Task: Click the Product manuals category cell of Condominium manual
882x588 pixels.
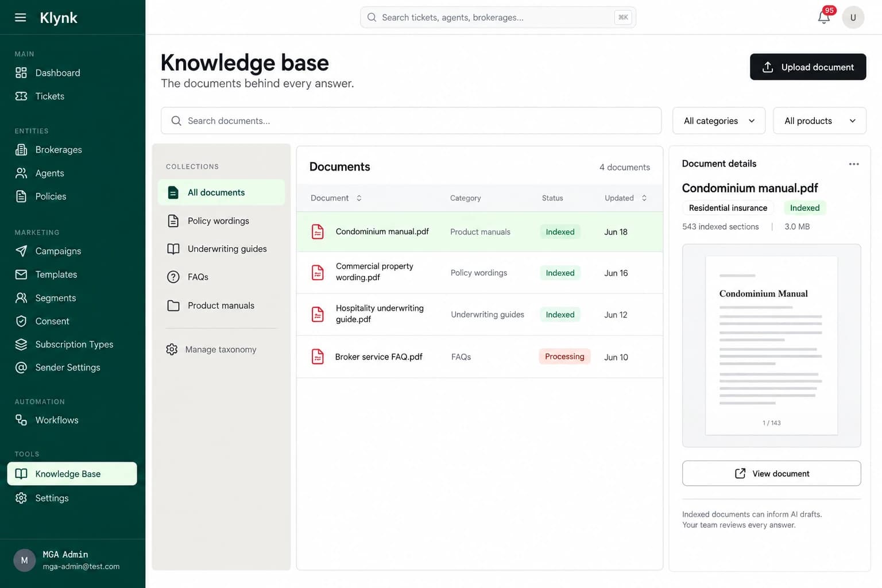Action: [x=480, y=232]
